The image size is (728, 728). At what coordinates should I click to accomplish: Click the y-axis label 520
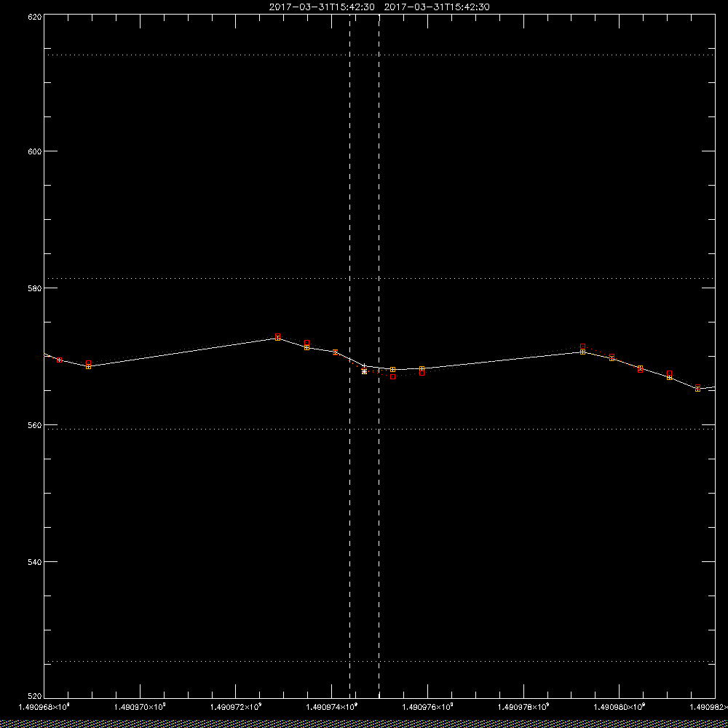coord(35,696)
